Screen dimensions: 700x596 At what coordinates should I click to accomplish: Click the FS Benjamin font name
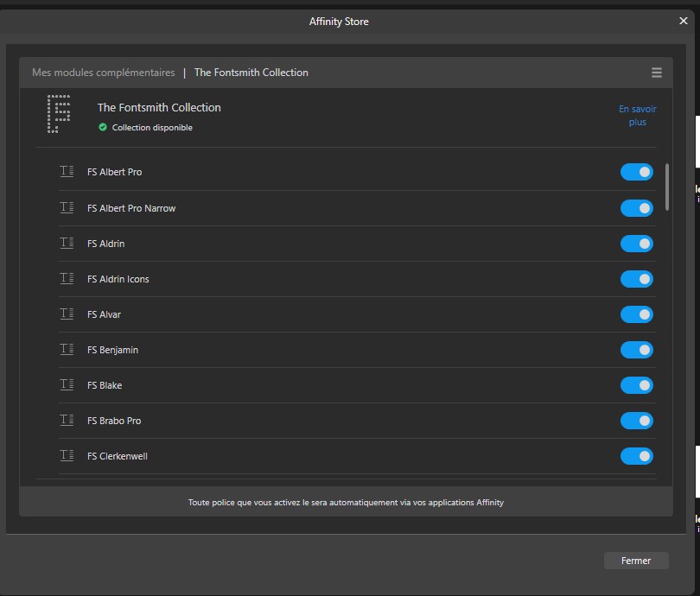pyautogui.click(x=112, y=350)
